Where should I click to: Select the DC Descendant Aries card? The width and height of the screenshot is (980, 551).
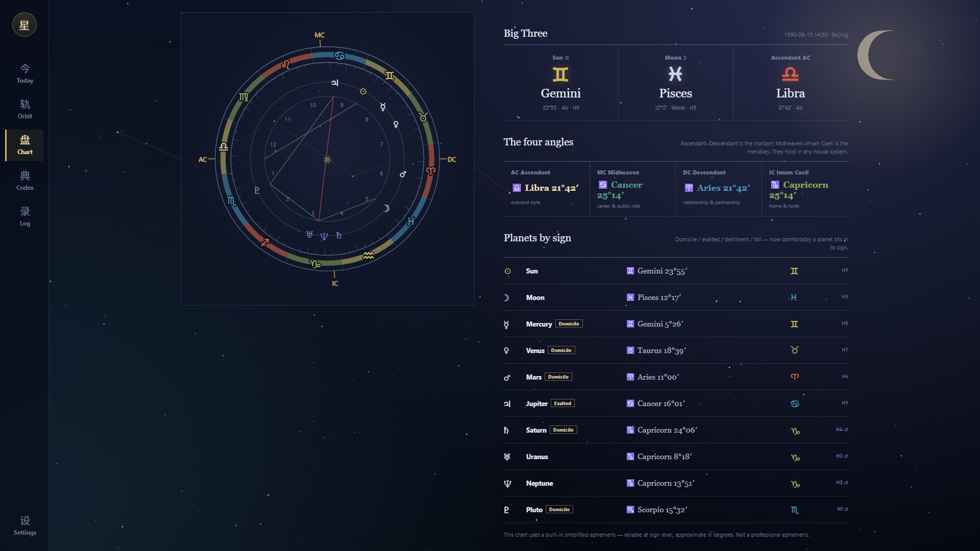719,189
